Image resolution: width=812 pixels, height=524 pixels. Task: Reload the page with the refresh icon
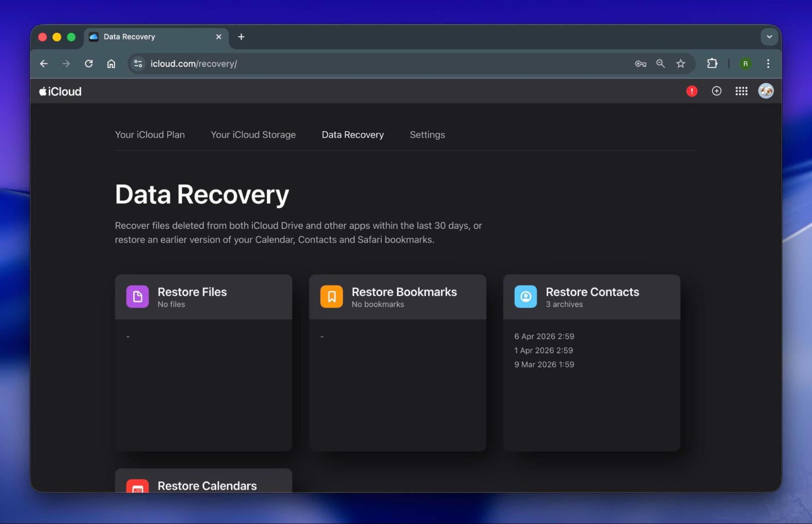pos(89,64)
